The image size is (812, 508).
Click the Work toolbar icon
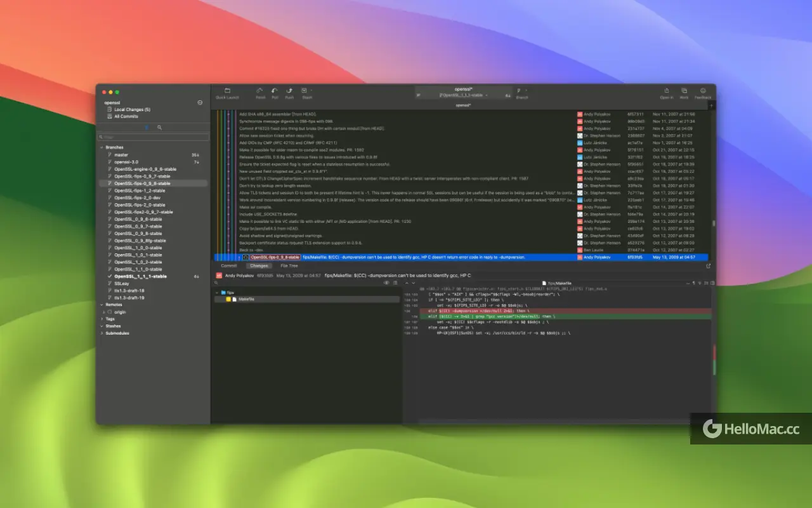coord(684,91)
